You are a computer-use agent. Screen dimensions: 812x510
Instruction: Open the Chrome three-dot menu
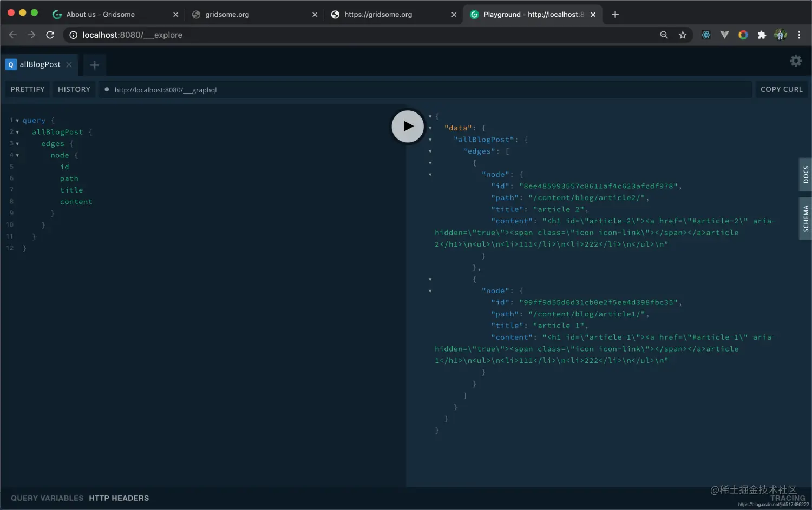pos(799,35)
